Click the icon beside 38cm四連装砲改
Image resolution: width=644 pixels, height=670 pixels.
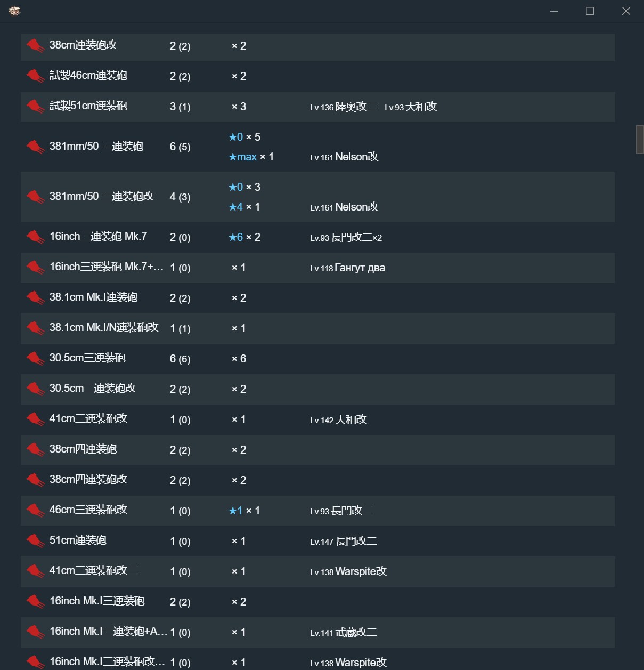pos(35,480)
